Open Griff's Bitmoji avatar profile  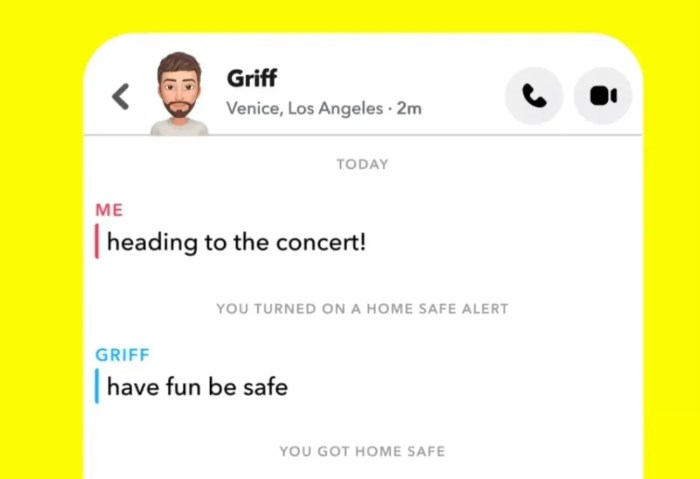pos(179,93)
